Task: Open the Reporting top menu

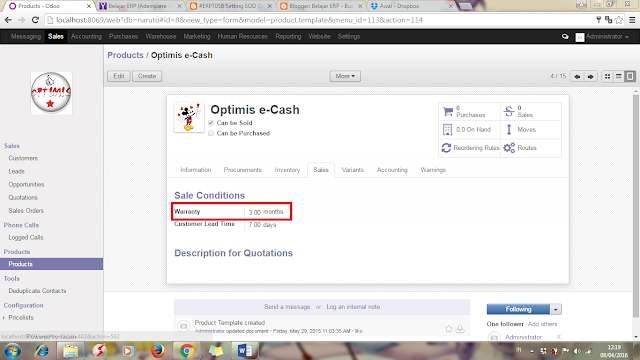Action: click(288, 37)
